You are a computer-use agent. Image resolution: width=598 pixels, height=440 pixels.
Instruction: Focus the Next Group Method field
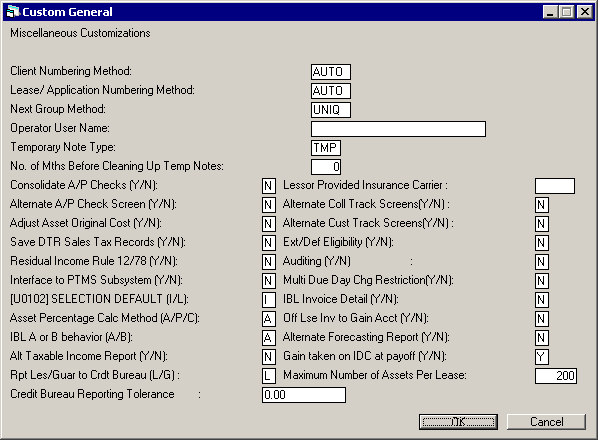click(331, 110)
